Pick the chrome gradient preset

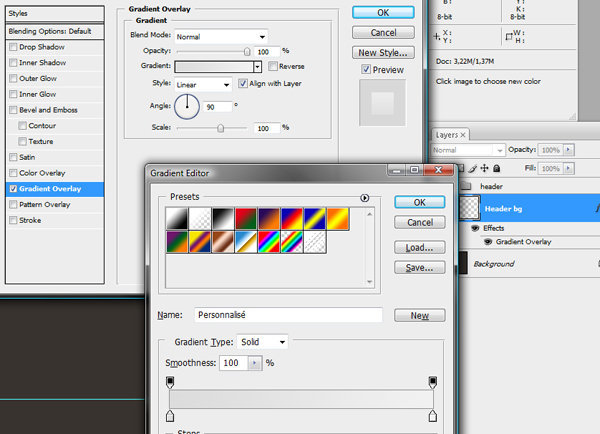point(246,242)
